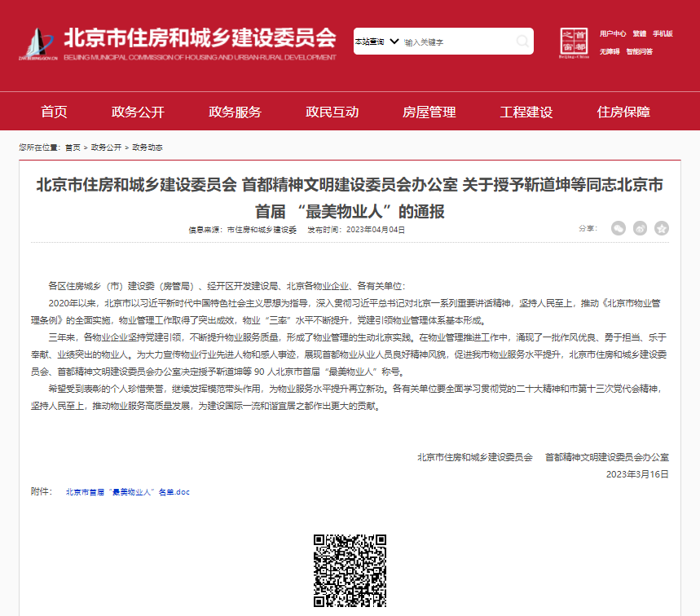The image size is (700, 616).
Task: Share article via Weibo icon
Action: (640, 228)
